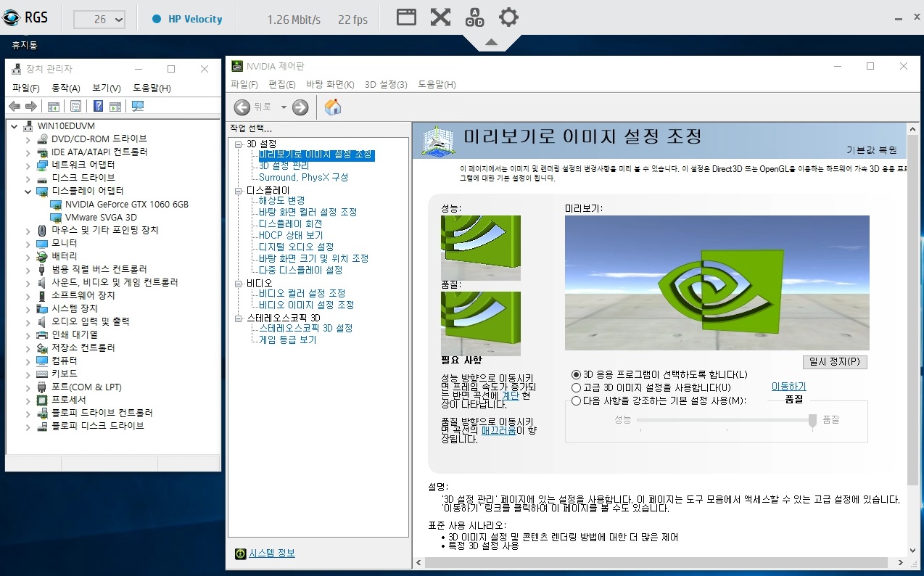Select 컴퓨터 in the device tree
Screen dimensions: 924x576
click(65, 361)
